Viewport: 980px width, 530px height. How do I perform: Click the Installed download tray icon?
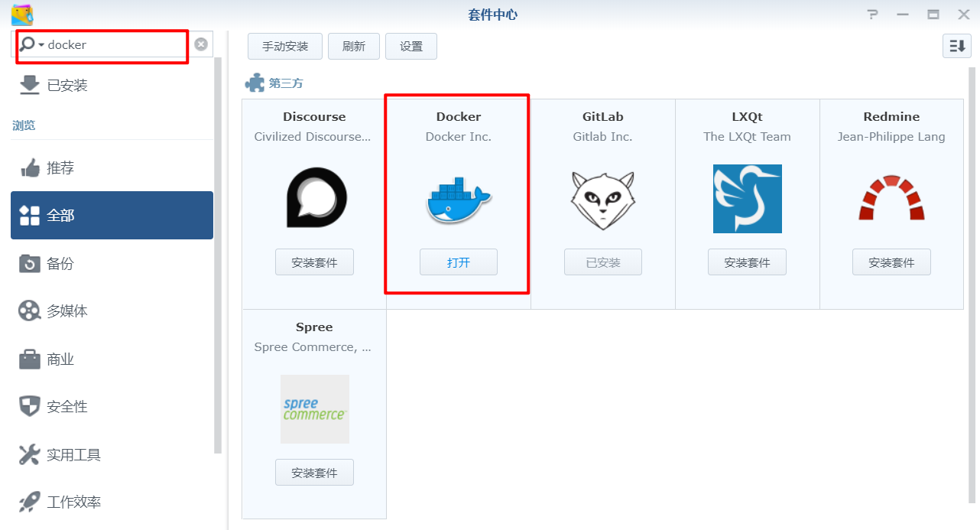tap(30, 85)
